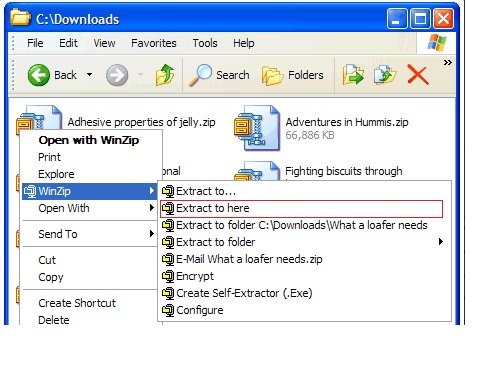Close the C:\Downloads window

click(443, 19)
